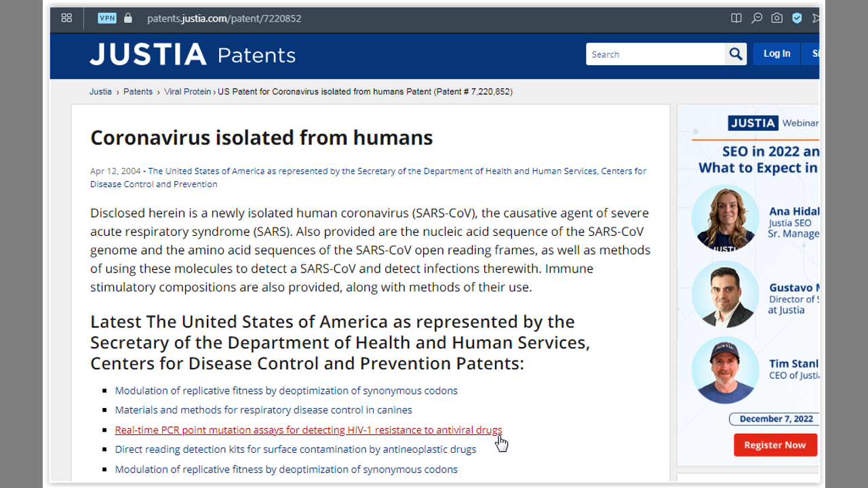Click the find-in-page magnifier icon
Screen dimensions: 868x488
(757, 18)
